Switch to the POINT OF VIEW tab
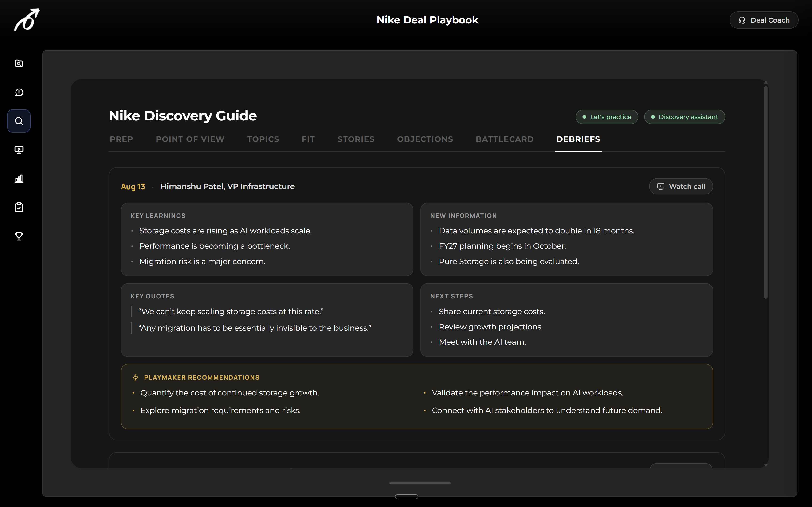This screenshot has height=507, width=812. (190, 139)
